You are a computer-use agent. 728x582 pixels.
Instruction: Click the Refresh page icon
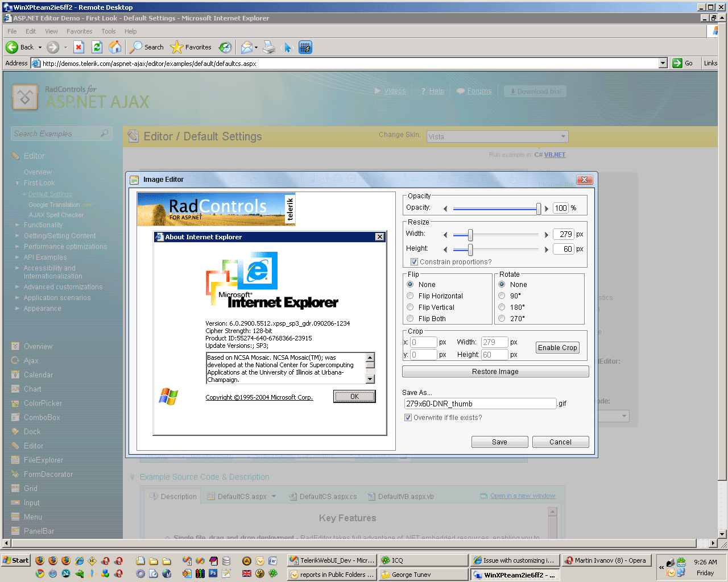(97, 47)
